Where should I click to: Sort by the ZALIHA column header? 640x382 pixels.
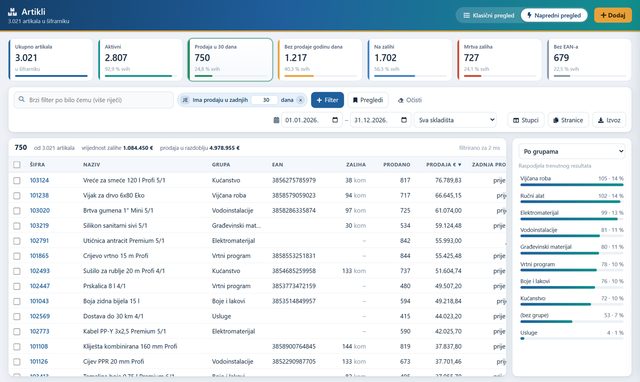pyautogui.click(x=356, y=164)
